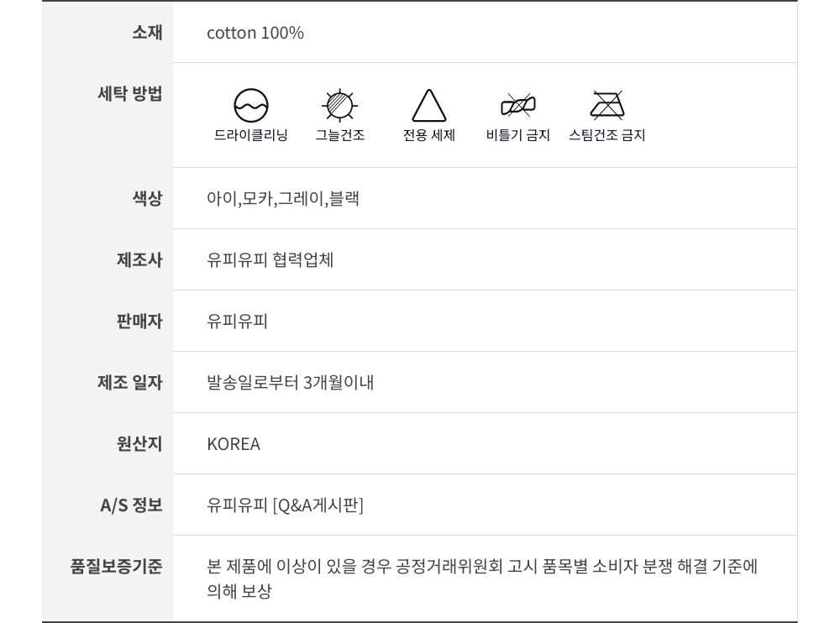Click the no-wringing crossed icon
The height and width of the screenshot is (623, 840).
pyautogui.click(x=517, y=106)
